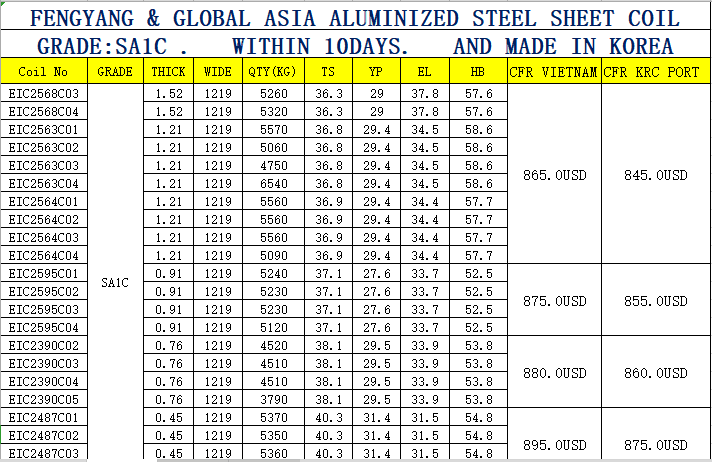Click the 'WIDE' header cell
This screenshot has height=462, width=712.
[x=218, y=71]
